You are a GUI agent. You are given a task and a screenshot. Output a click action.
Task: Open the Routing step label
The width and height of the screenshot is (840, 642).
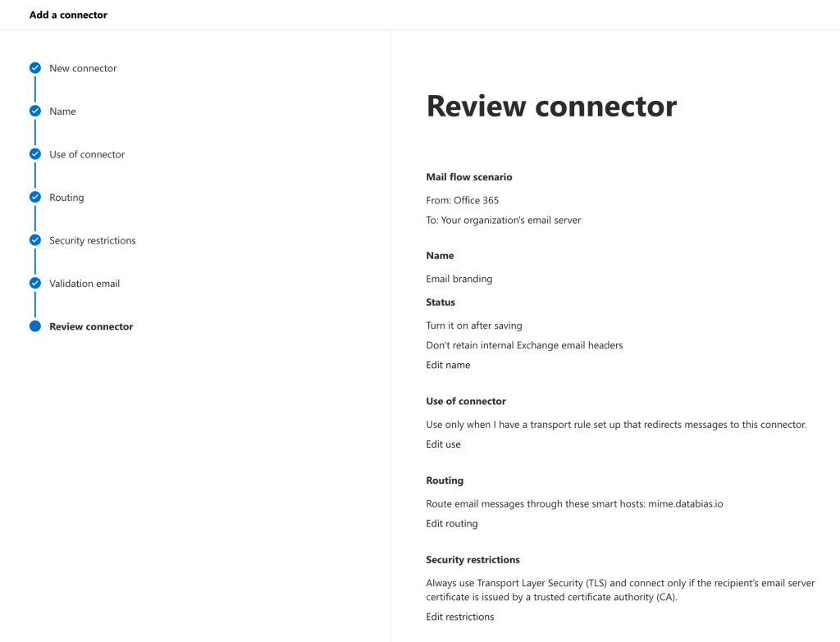pyautogui.click(x=66, y=198)
